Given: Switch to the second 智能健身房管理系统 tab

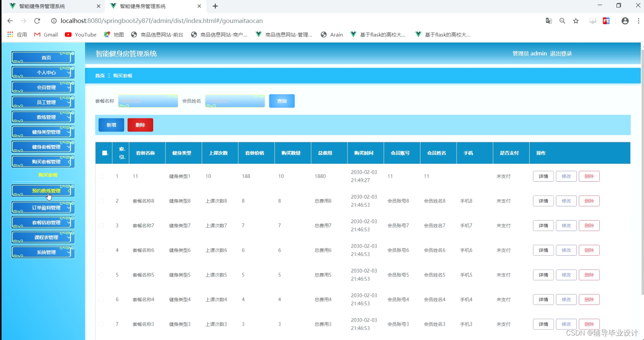Looking at the screenshot, I should 155,6.
